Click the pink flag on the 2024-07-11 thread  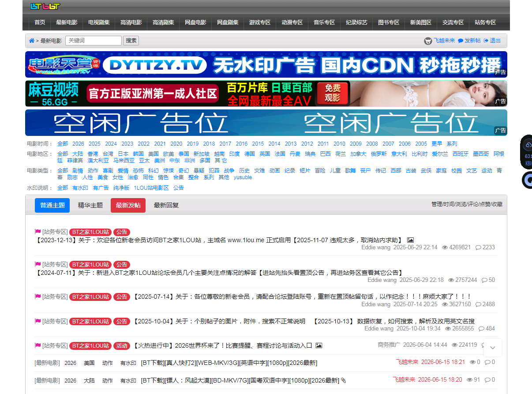pos(38,264)
